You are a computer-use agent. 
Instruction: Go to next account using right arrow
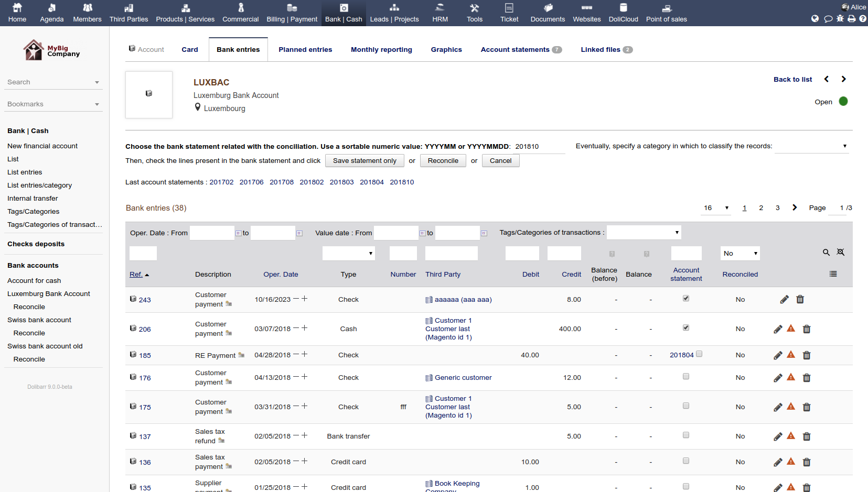coord(843,79)
